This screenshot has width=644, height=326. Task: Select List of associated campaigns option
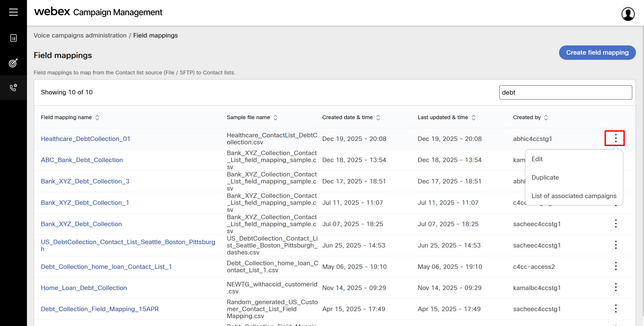[x=574, y=196]
